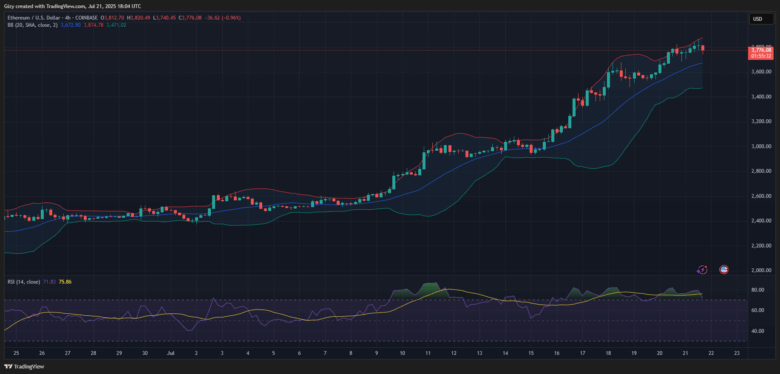
Task: Click the 3,400.00 price axis label
Action: (761, 96)
